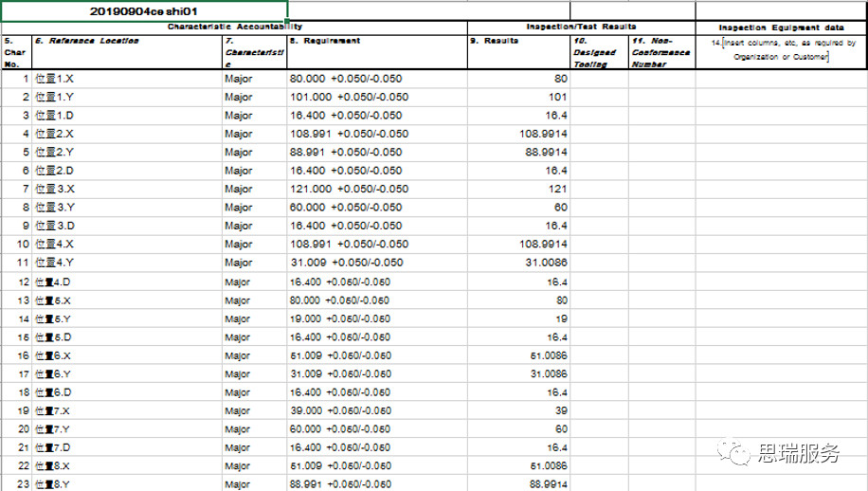
Task: Select the 8. Requirement column header
Action: tap(376, 52)
